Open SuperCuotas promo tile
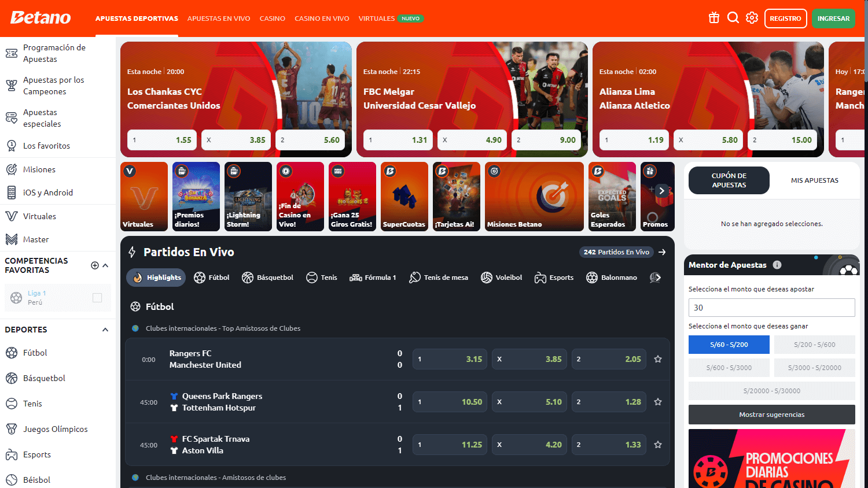This screenshot has height=488, width=868. [x=404, y=197]
